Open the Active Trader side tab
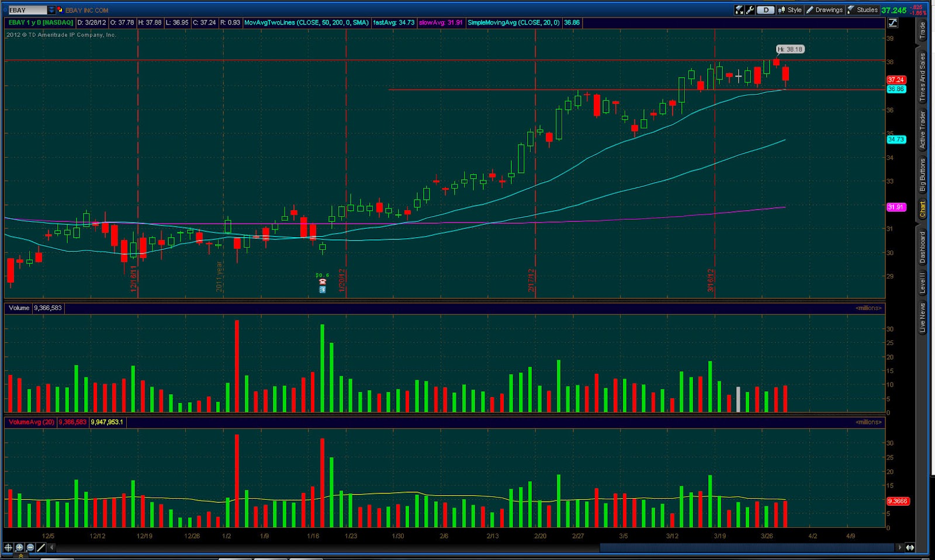935x560 pixels. tap(923, 130)
